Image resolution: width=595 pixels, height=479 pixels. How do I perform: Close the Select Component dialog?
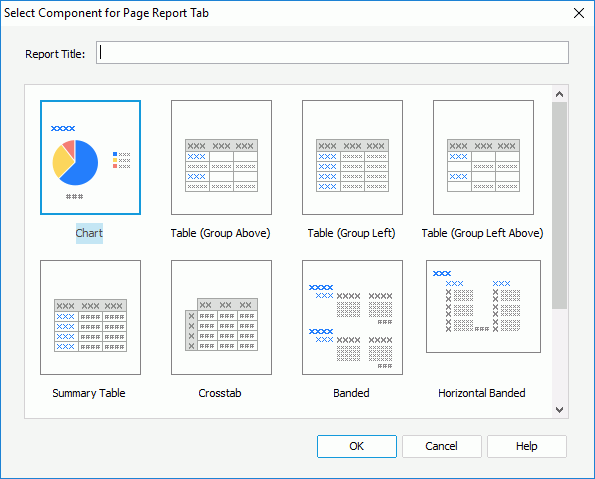(x=579, y=13)
